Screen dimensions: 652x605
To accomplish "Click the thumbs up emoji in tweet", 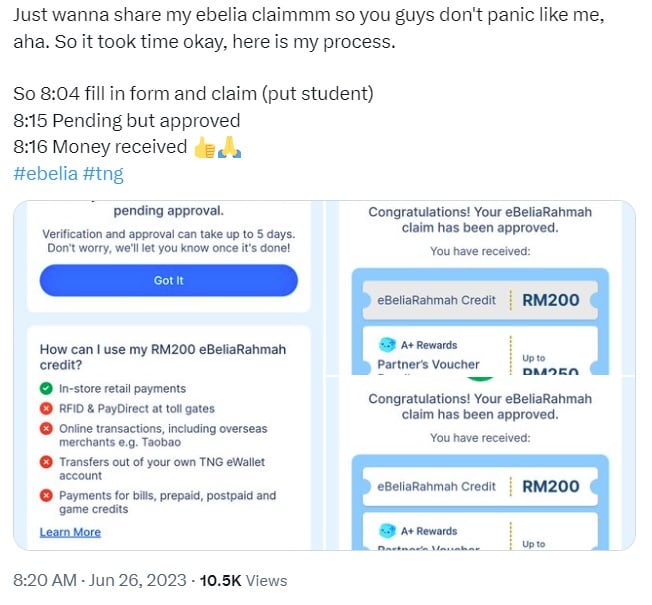I will point(205,148).
